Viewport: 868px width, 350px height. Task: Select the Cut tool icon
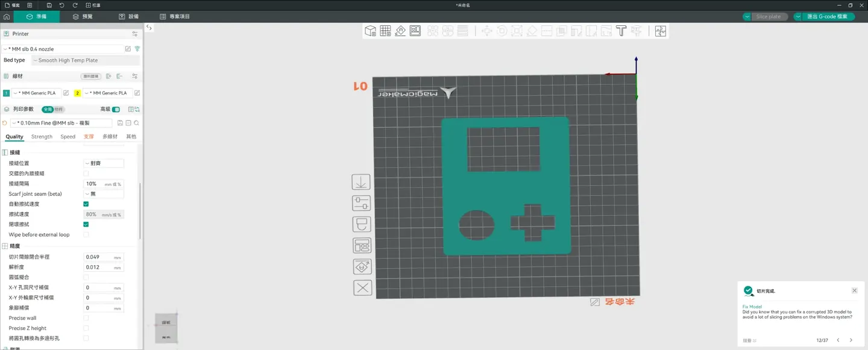coord(547,31)
